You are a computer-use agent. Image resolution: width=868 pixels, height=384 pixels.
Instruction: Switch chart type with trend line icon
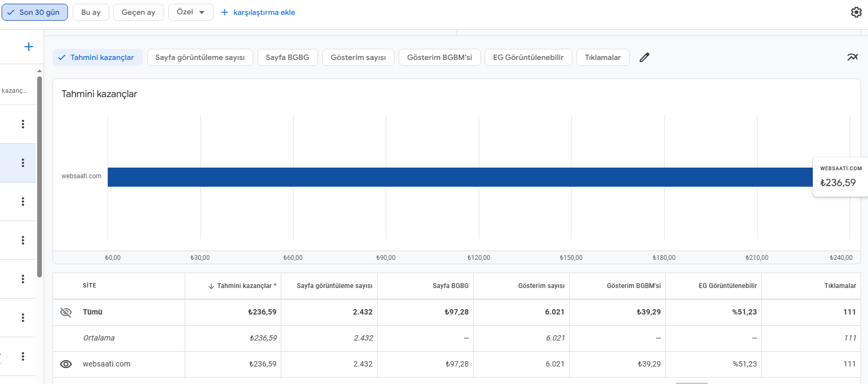pyautogui.click(x=853, y=57)
